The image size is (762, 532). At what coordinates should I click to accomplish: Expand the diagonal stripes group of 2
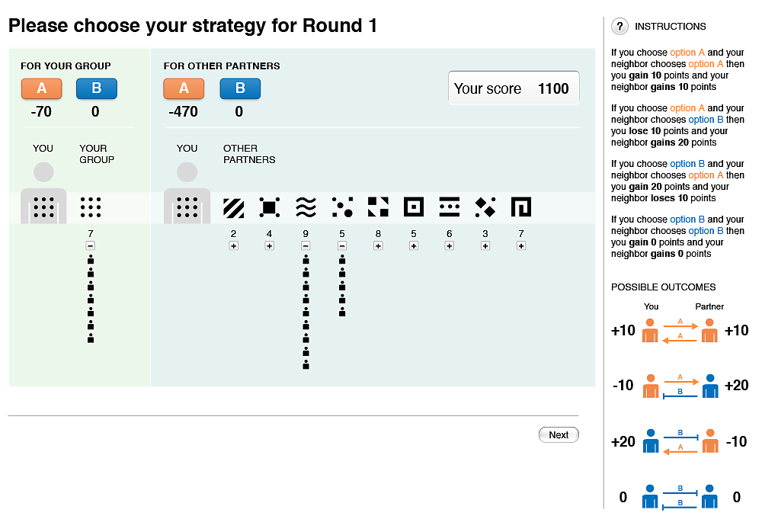coord(234,246)
